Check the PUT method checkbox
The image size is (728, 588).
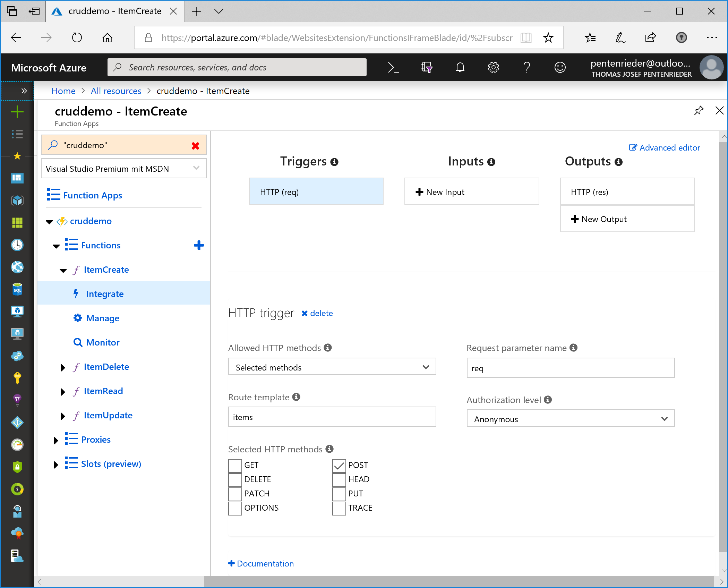click(x=339, y=494)
